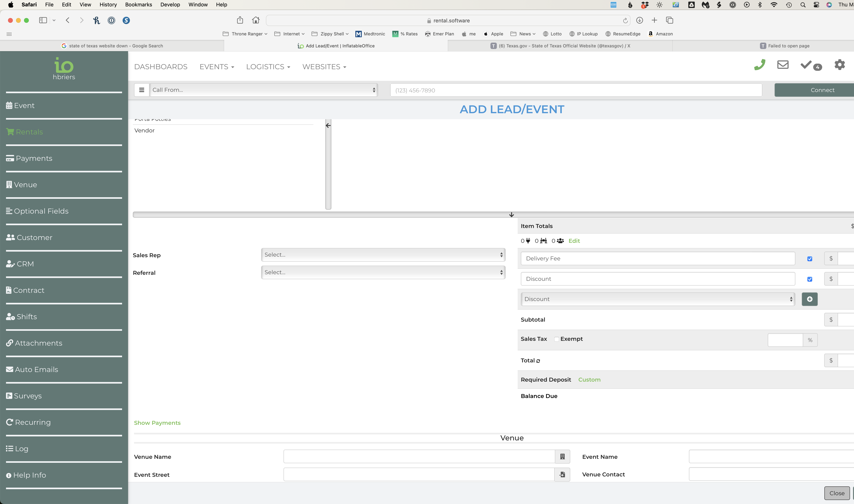Open the Discount type dropdown

tap(658, 299)
